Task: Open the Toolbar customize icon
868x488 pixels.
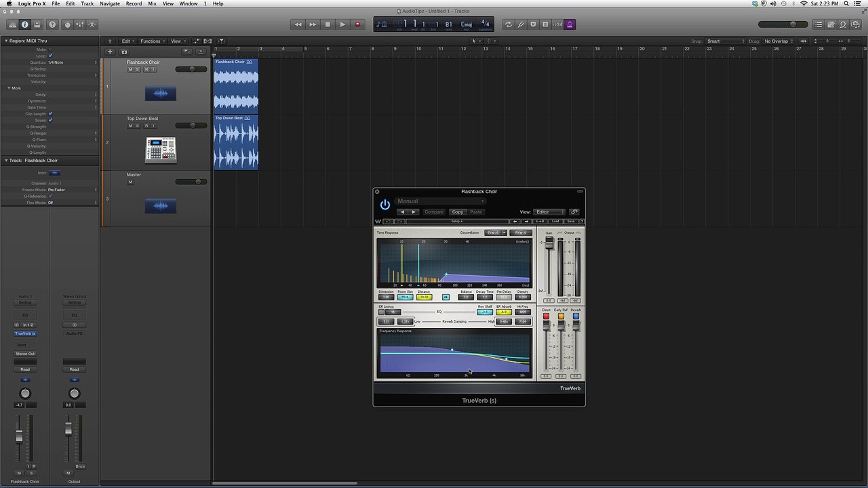Action: click(x=37, y=24)
